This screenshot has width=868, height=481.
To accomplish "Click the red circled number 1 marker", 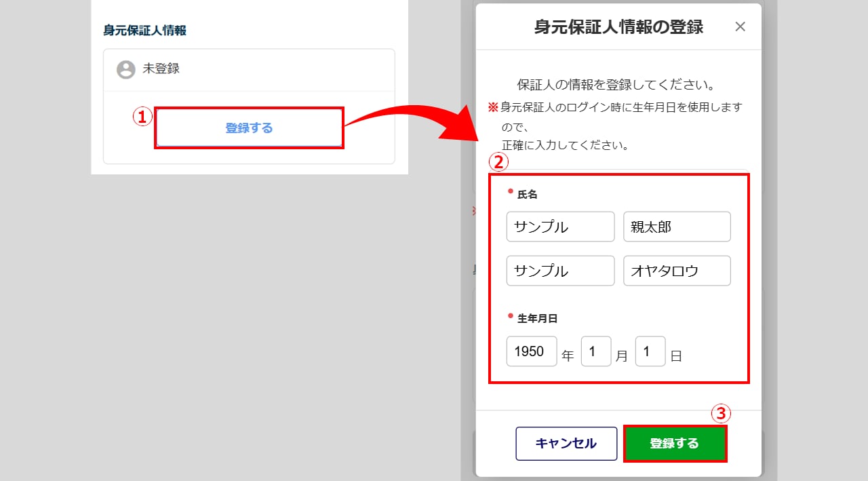I will point(142,117).
